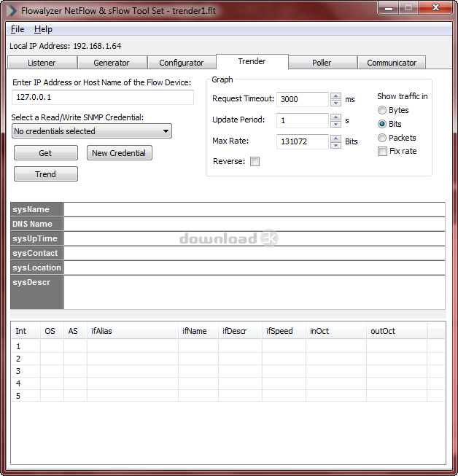Click the Request Timeout value field
The height and width of the screenshot is (476, 458).
pos(303,99)
